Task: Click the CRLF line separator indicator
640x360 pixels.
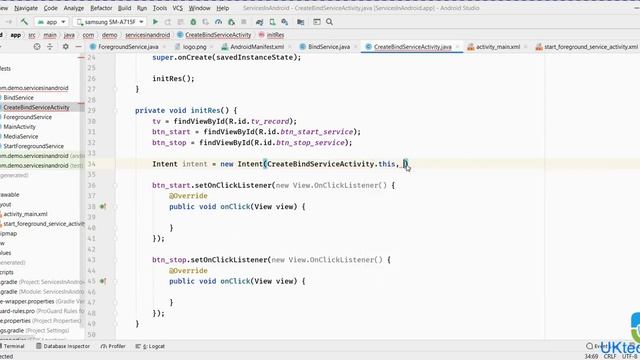Action: pyautogui.click(x=610, y=356)
